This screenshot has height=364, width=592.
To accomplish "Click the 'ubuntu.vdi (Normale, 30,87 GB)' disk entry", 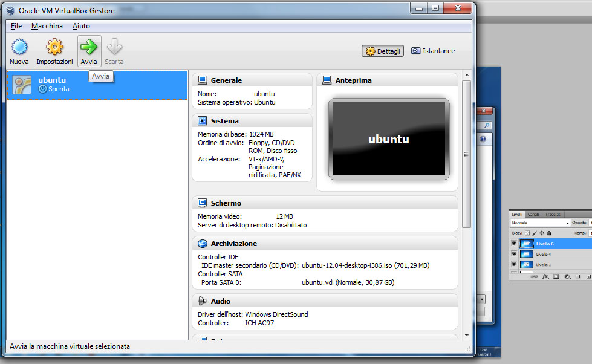I will pos(348,282).
